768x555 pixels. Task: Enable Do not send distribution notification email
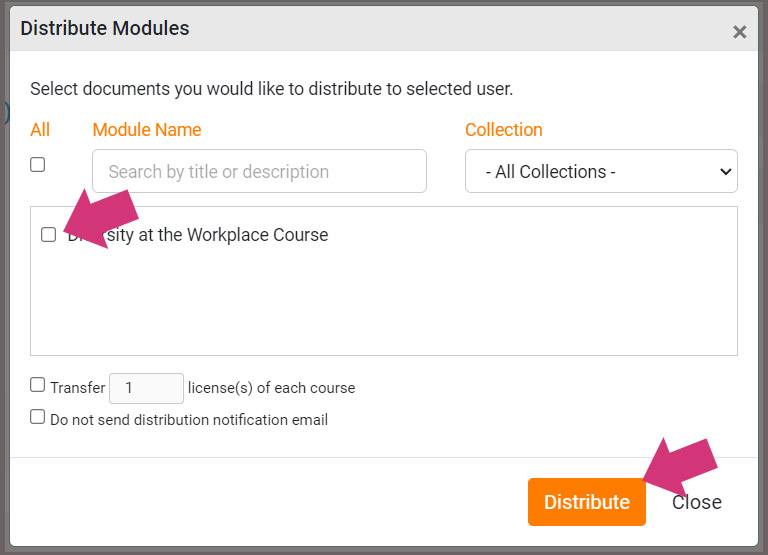(38, 417)
